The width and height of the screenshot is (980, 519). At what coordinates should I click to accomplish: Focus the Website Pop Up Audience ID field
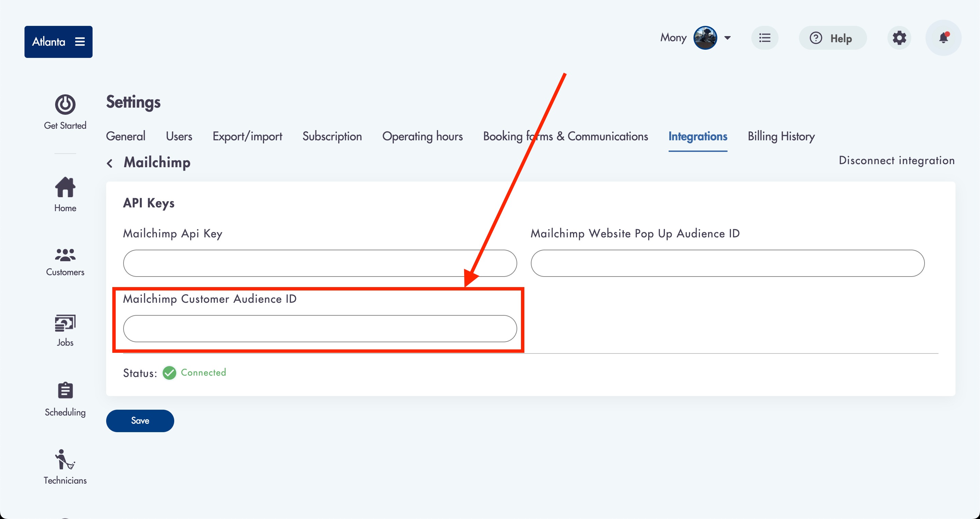728,263
